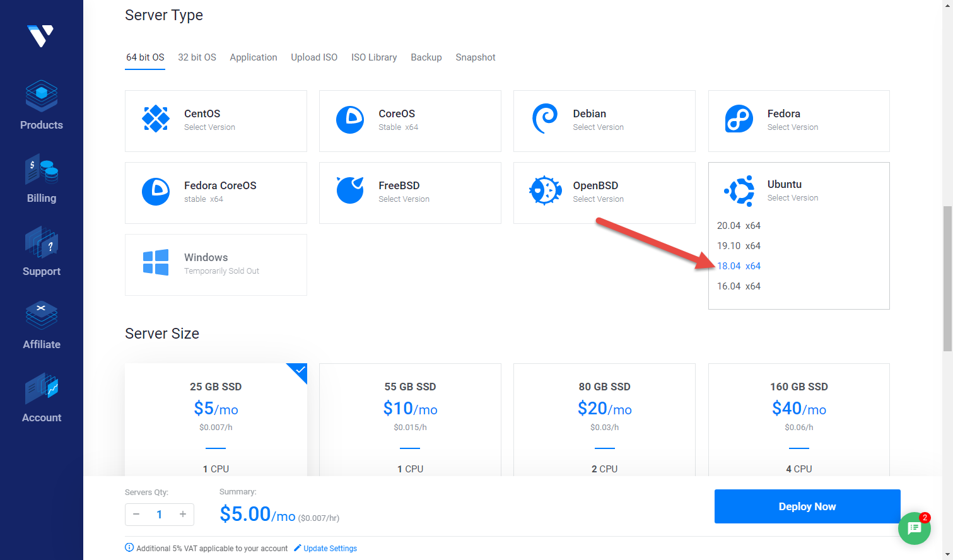Expand Fedora Select Version list
Viewport: 953px width, 560px height.
pos(798,121)
